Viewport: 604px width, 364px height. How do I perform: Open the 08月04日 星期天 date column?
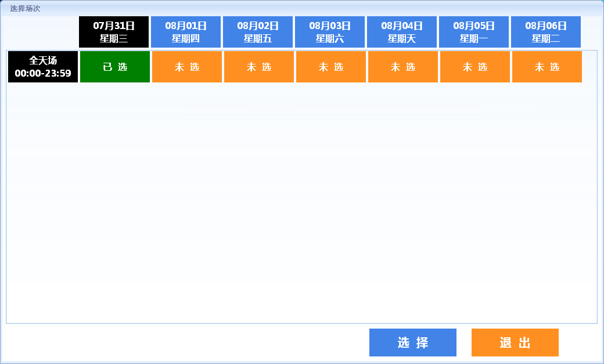tap(402, 32)
